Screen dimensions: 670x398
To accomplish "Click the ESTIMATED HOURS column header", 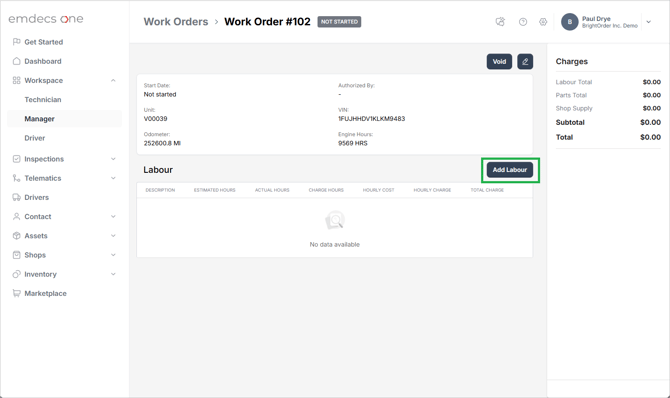I will click(x=215, y=190).
